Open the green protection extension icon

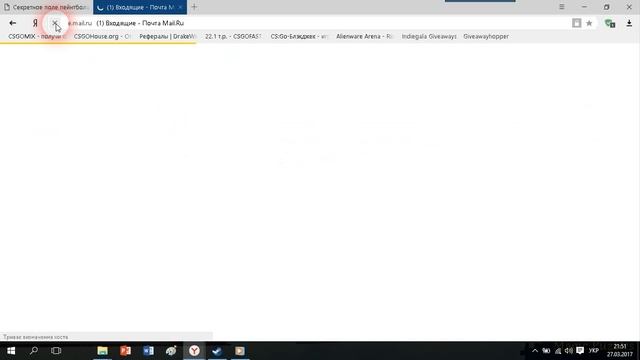click(x=610, y=23)
